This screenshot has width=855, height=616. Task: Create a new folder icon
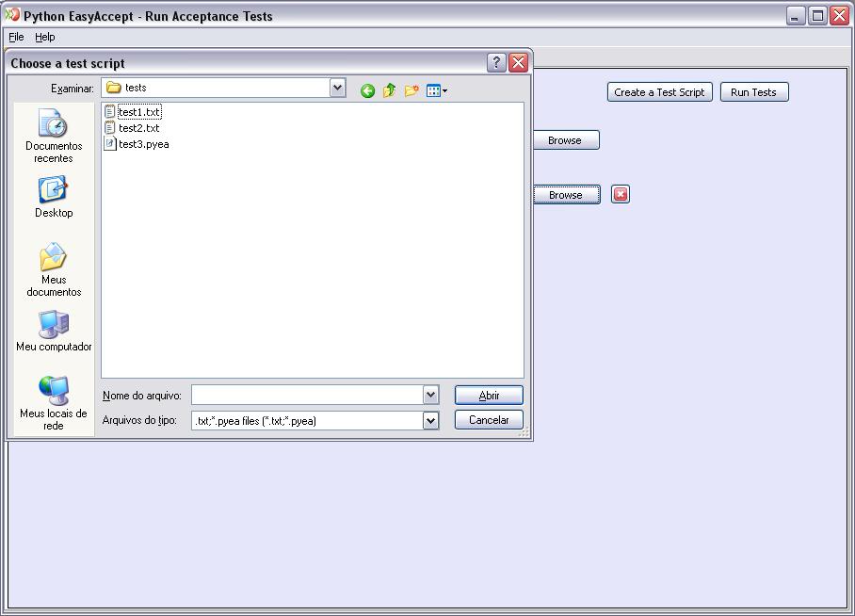[x=411, y=91]
